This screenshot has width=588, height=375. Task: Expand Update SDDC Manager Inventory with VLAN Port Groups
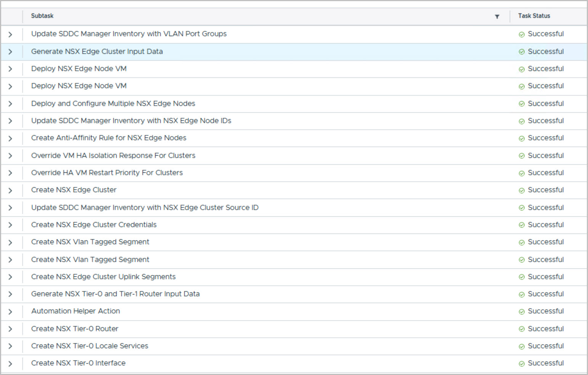pos(10,34)
